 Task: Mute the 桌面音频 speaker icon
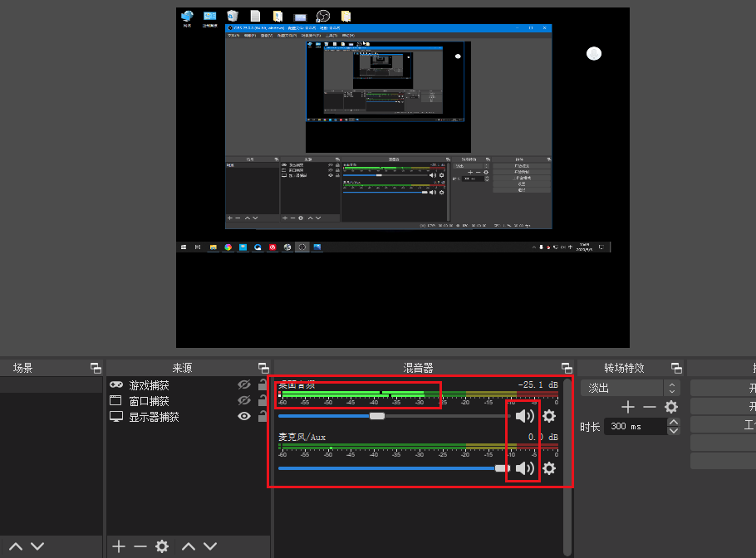(x=524, y=416)
